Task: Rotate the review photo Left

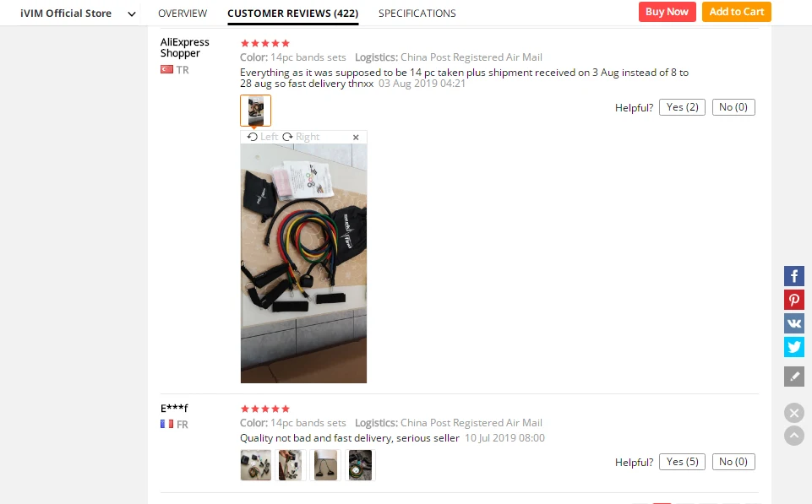Action: pos(263,137)
